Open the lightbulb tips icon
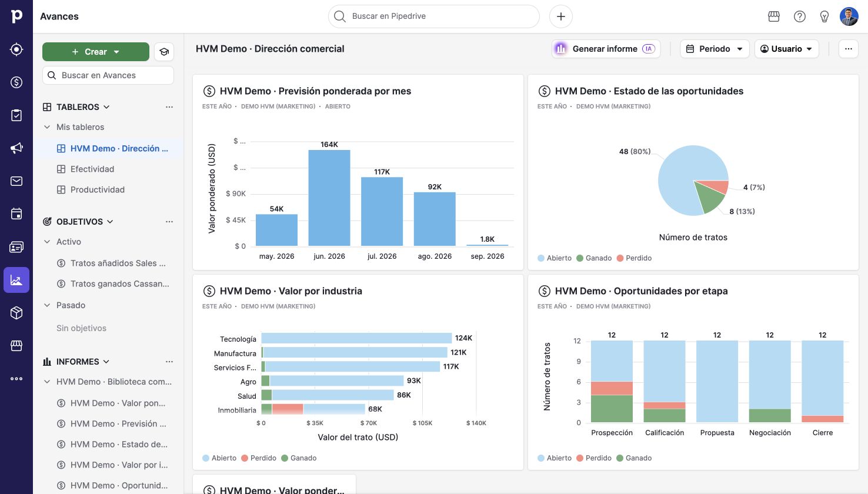868x494 pixels. click(x=824, y=16)
